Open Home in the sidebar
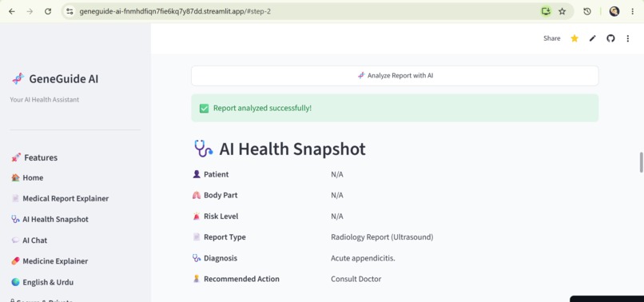This screenshot has height=302, width=644. point(33,177)
